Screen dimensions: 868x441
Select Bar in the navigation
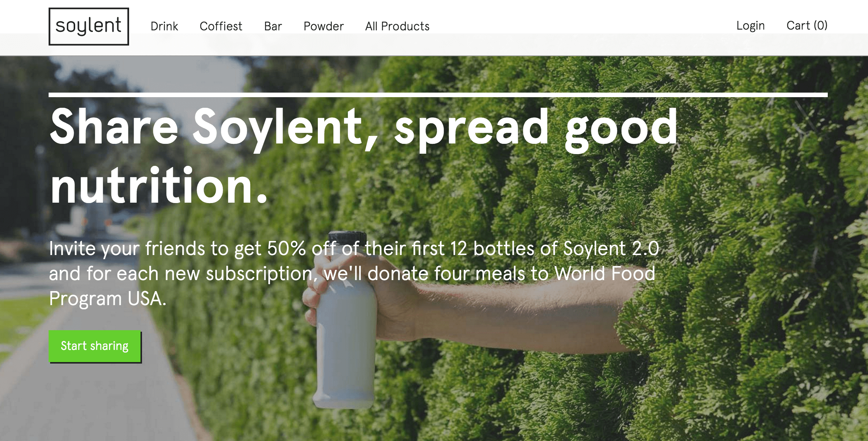pos(273,26)
